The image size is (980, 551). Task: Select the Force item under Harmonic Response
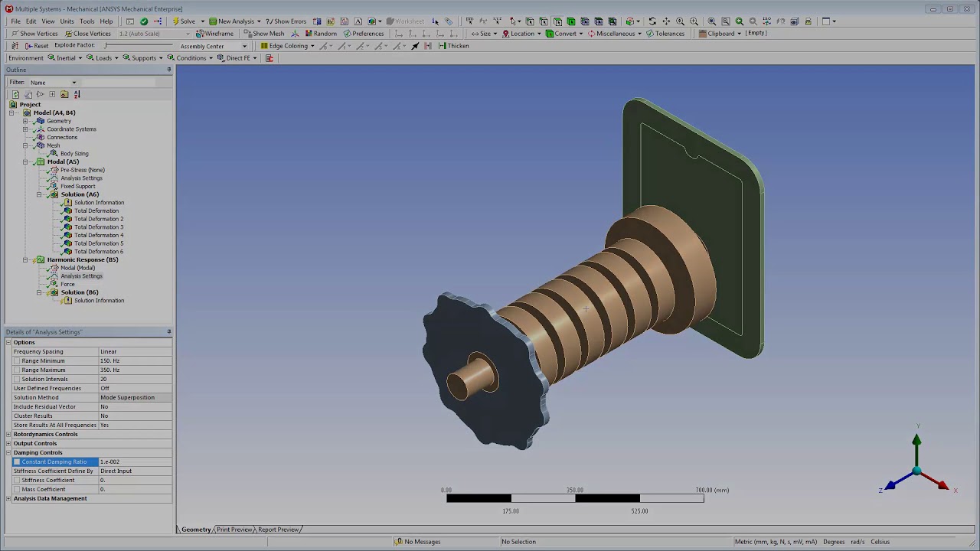coord(67,284)
